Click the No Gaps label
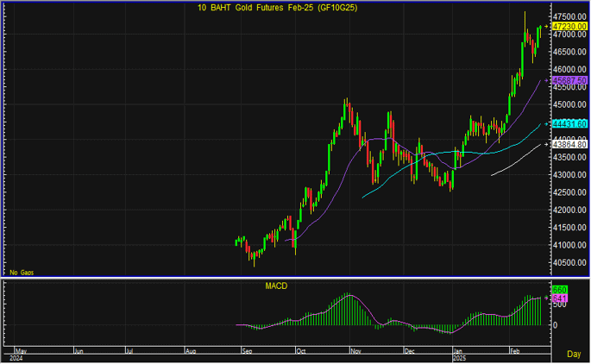The image size is (591, 364). pos(22,272)
